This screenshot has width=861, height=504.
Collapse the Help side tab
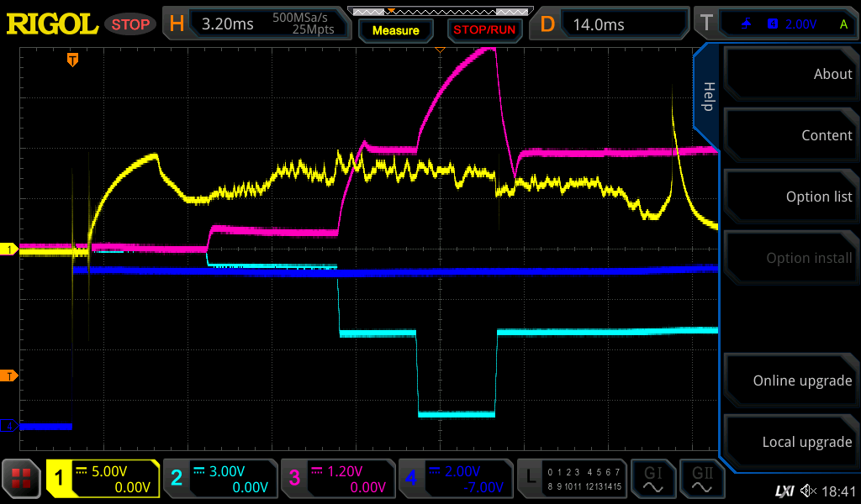coord(707,96)
